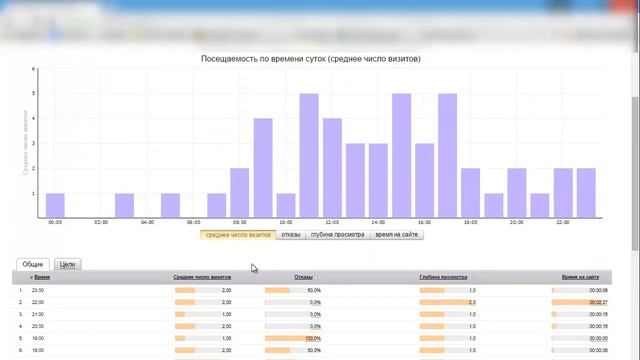This screenshot has width=640, height=360.
Task: Click the chart bar for 07:00
Action: click(x=217, y=205)
